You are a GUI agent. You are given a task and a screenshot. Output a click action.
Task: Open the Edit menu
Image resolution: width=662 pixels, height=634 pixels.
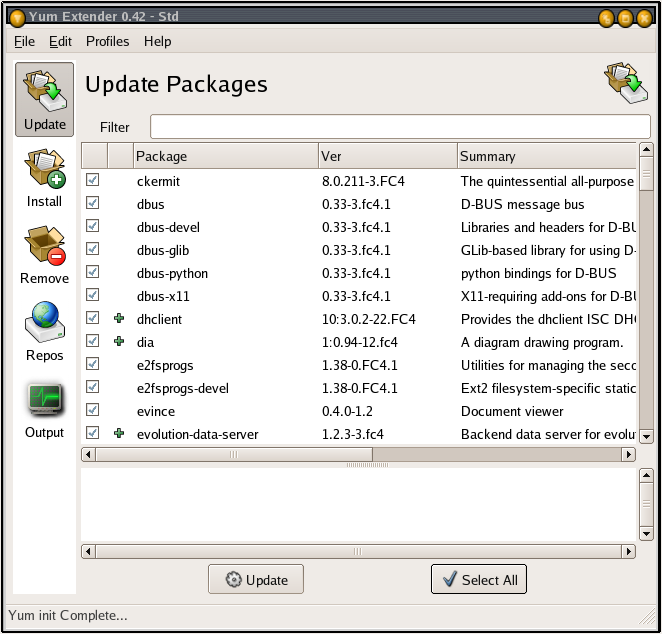click(x=60, y=41)
